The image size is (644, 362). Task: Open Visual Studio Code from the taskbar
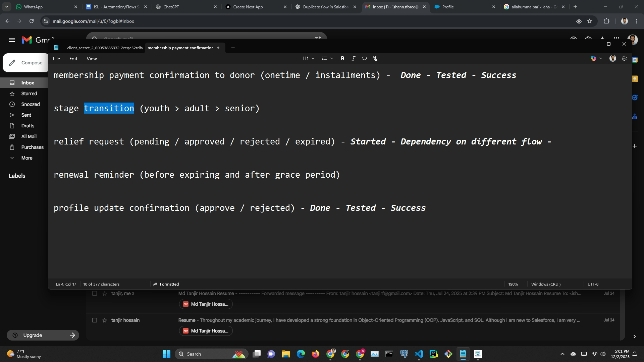pos(419,354)
